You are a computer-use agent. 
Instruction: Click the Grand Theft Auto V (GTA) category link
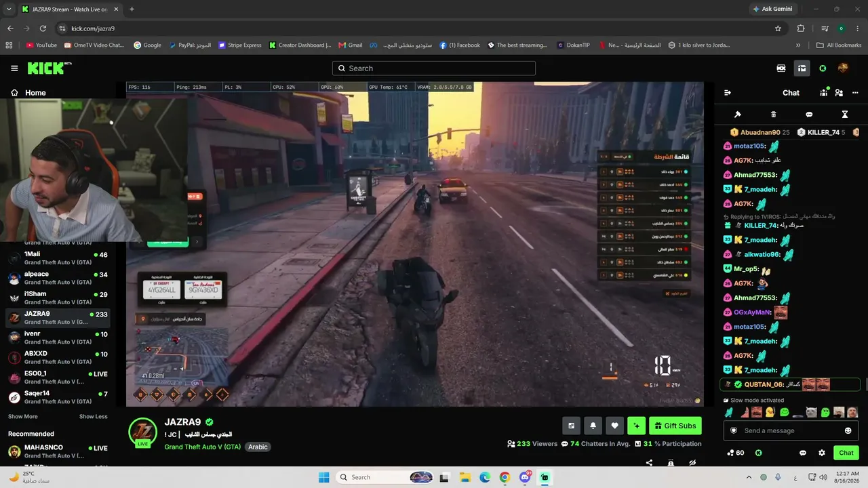203,447
